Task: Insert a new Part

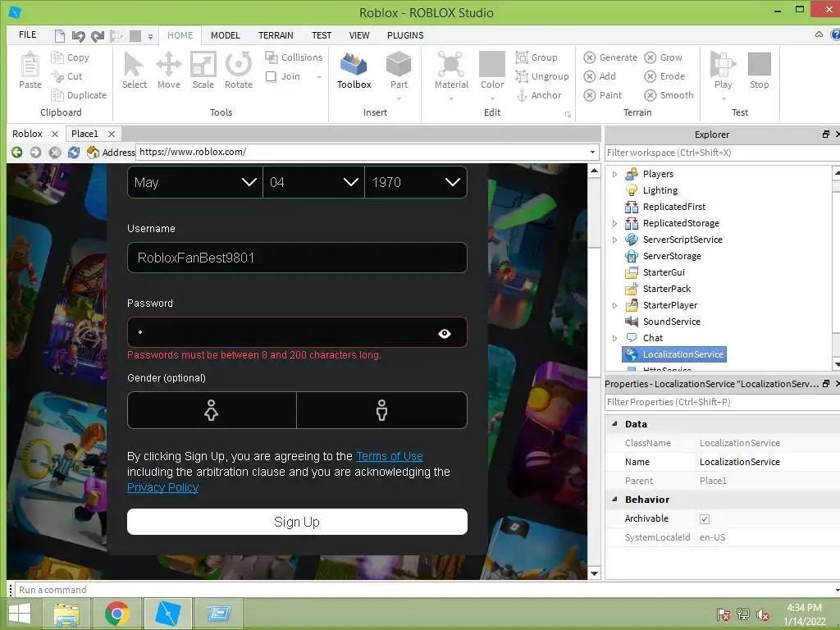Action: (399, 71)
